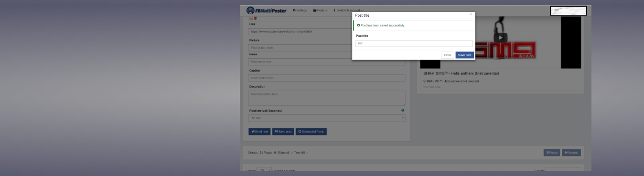Click the 'SHAM SMG - Hells anthem' preview title

(461, 73)
